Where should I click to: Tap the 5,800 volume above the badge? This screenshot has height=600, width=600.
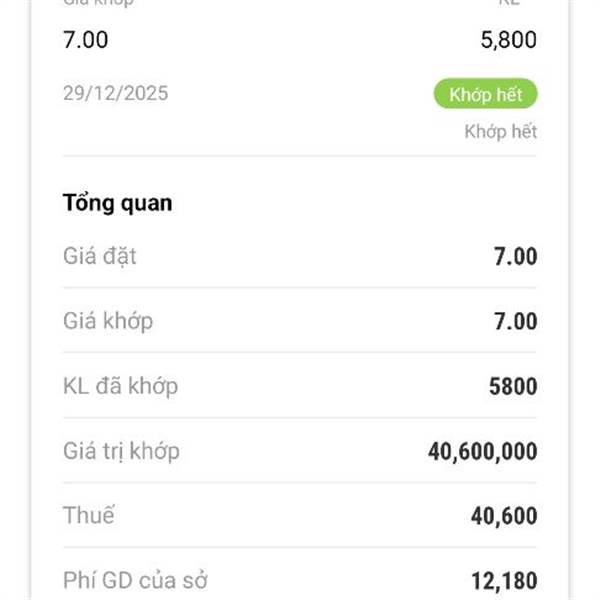pyautogui.click(x=509, y=41)
